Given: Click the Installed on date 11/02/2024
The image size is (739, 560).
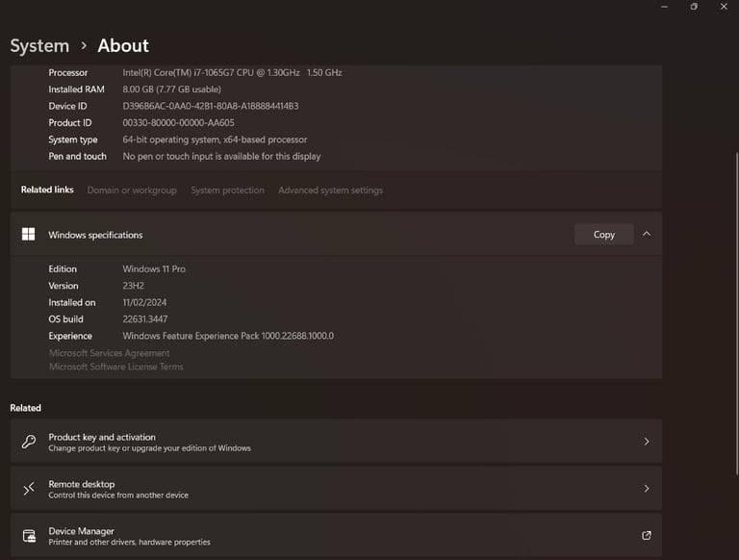Looking at the screenshot, I should [144, 302].
